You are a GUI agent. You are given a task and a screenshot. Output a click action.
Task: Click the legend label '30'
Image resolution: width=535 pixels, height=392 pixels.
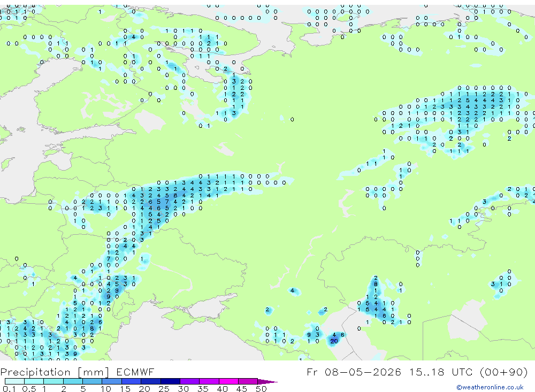click(x=183, y=389)
